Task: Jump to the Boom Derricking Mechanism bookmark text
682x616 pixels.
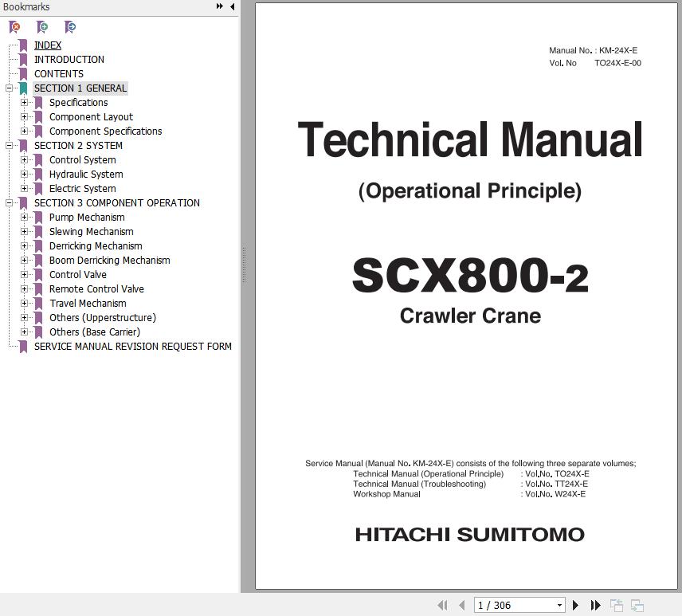Action: click(x=110, y=261)
